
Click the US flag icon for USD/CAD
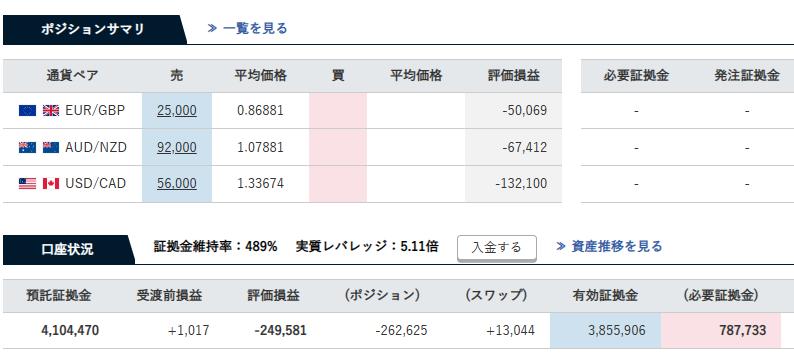coord(27,183)
